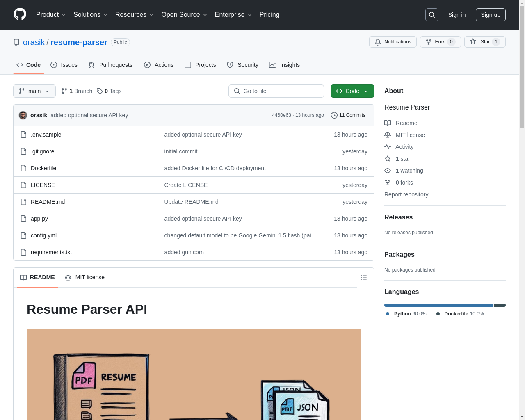525x420 pixels.
Task: Open the GitHub home logo
Action: (x=20, y=14)
